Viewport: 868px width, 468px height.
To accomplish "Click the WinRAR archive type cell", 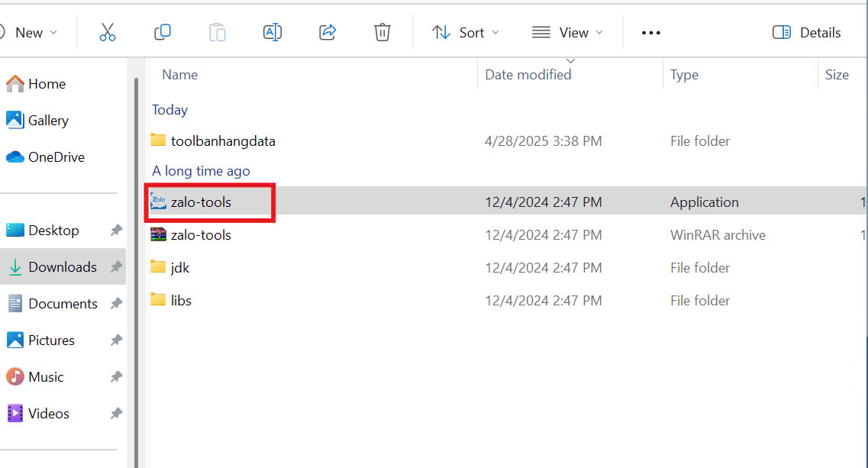I will coord(718,235).
